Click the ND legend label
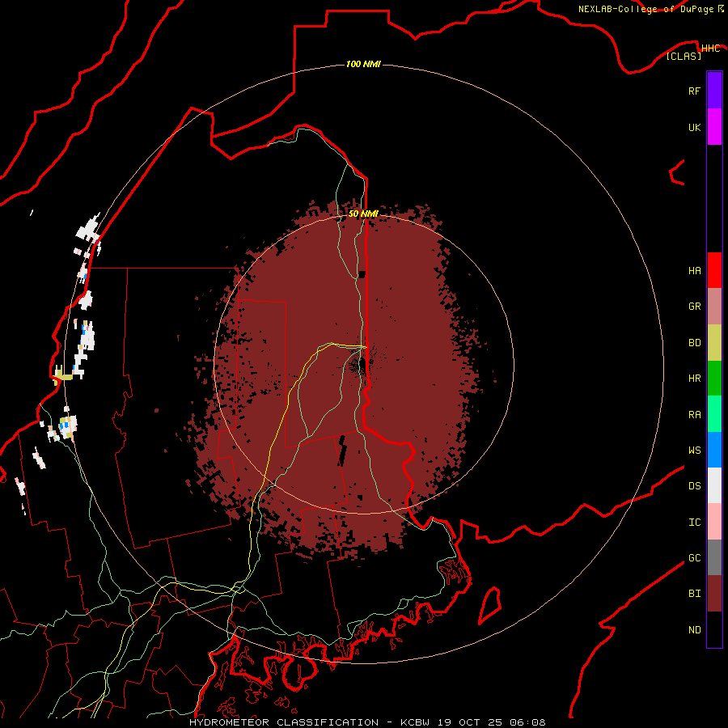 click(694, 630)
